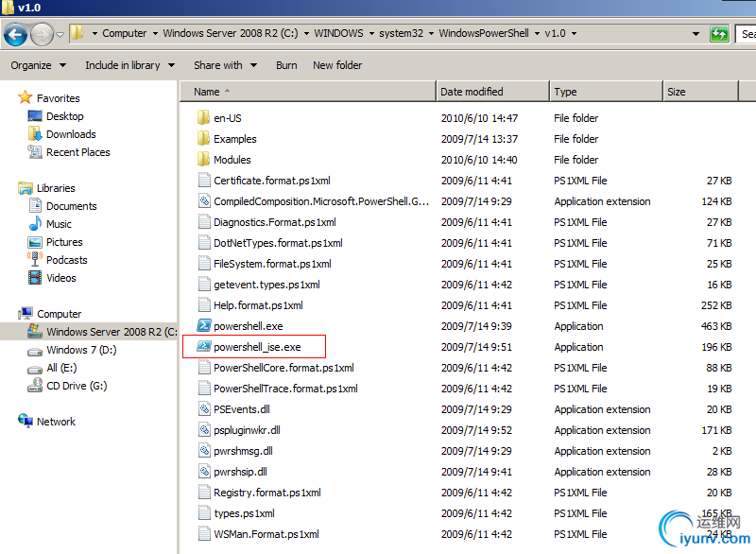The height and width of the screenshot is (554, 756).
Task: Click the Documents library icon
Action: [x=35, y=205]
